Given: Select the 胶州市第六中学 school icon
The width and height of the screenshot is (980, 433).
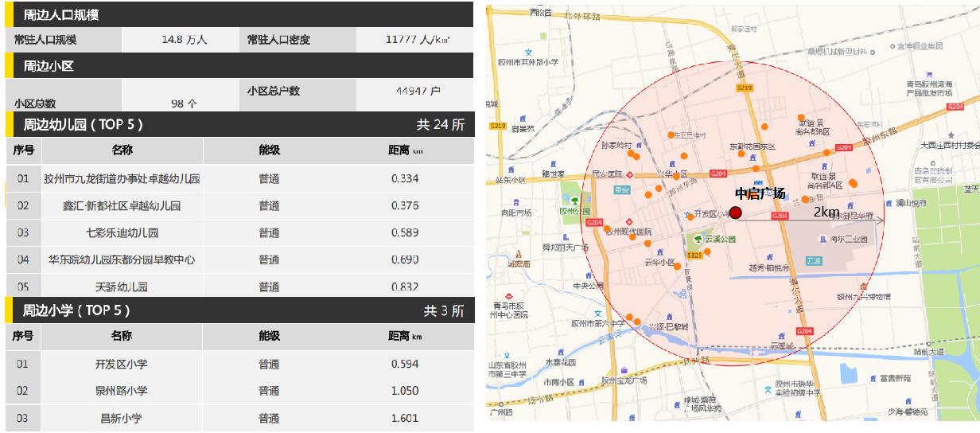Looking at the screenshot, I should point(597,313).
